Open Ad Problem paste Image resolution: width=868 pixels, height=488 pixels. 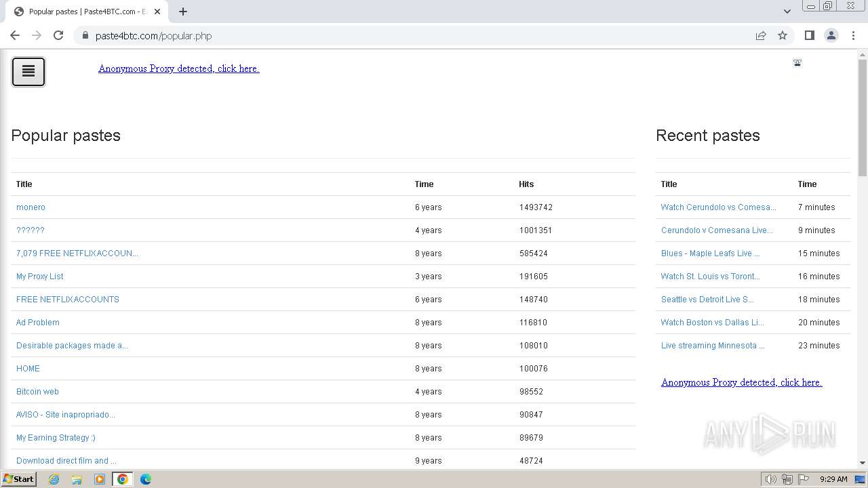point(38,323)
